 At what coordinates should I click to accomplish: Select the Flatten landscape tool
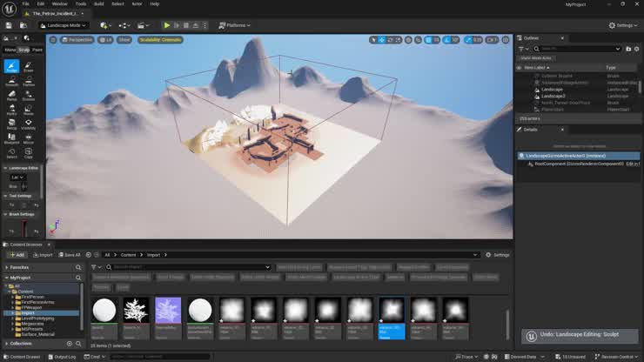click(29, 81)
